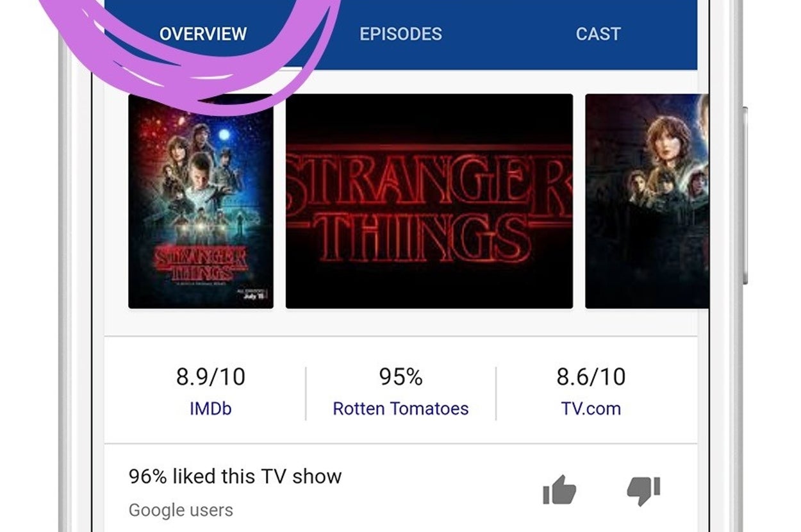This screenshot has width=801, height=532.
Task: Go to the Cast tab
Action: (x=598, y=34)
